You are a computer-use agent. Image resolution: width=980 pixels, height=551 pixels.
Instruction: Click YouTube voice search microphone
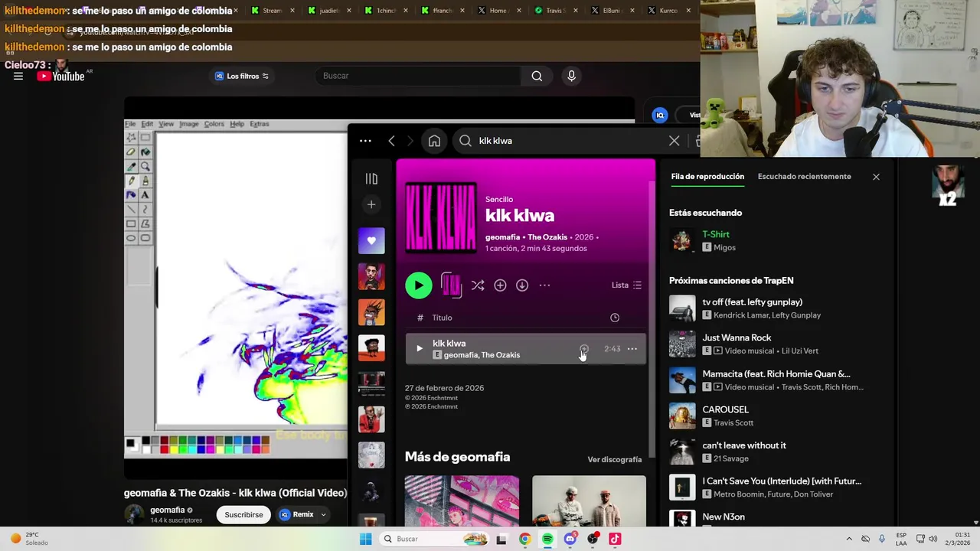(x=571, y=76)
